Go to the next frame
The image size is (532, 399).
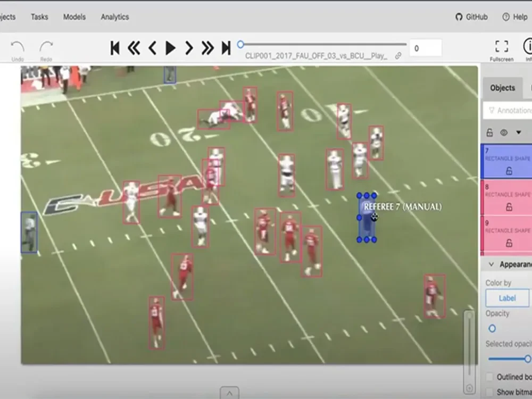coord(189,48)
